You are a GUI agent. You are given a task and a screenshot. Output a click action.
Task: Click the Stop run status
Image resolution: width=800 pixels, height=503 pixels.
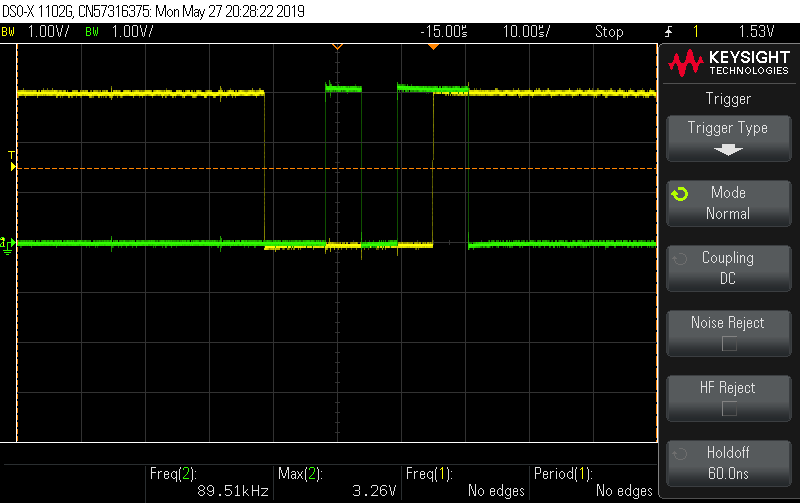(609, 32)
